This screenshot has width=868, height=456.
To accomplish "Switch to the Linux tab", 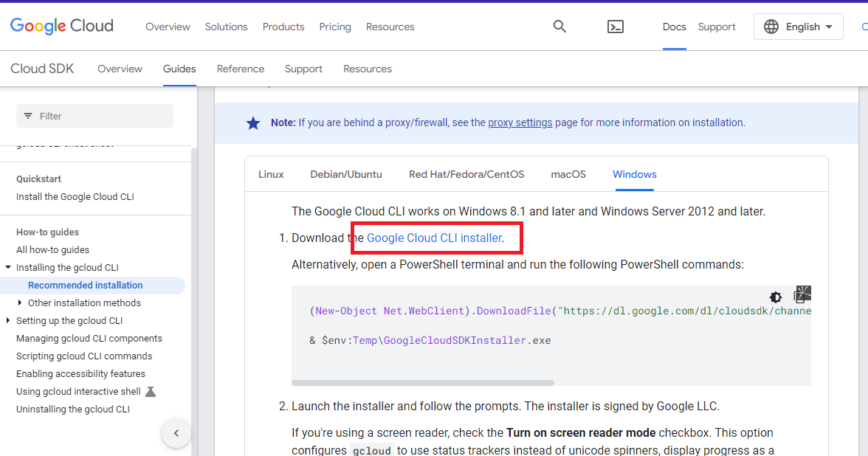I will tap(272, 174).
